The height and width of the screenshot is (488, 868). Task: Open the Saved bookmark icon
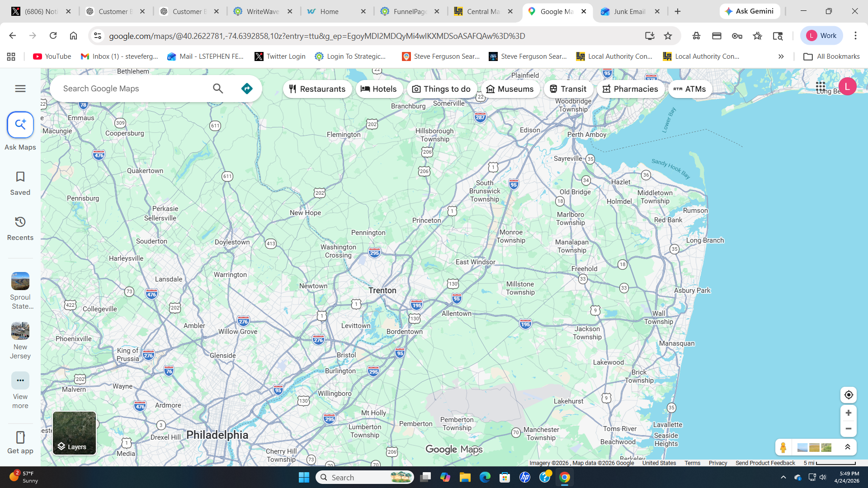click(x=20, y=177)
